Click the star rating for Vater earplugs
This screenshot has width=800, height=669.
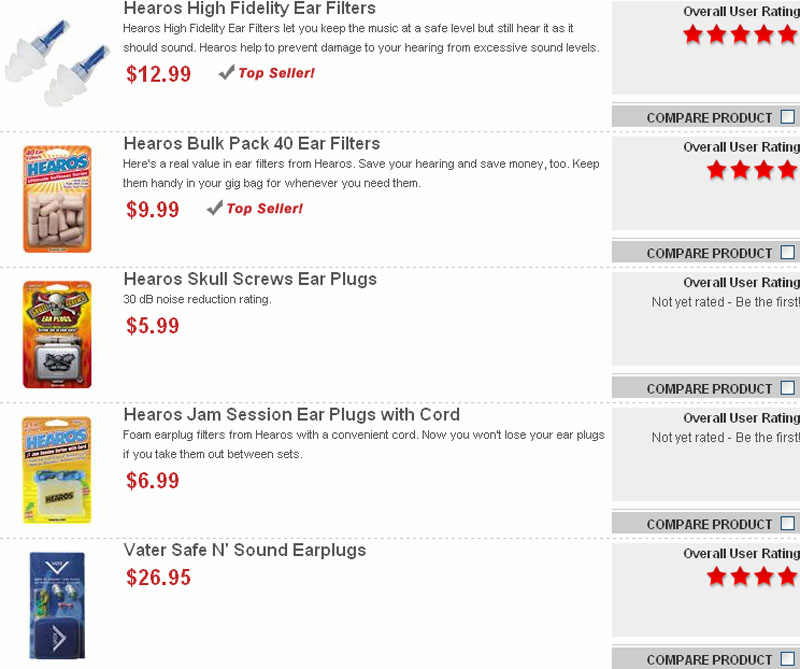[x=753, y=576]
